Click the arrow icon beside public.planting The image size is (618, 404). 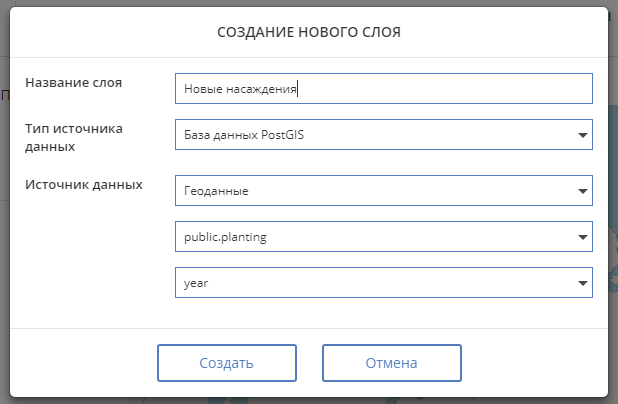(582, 238)
